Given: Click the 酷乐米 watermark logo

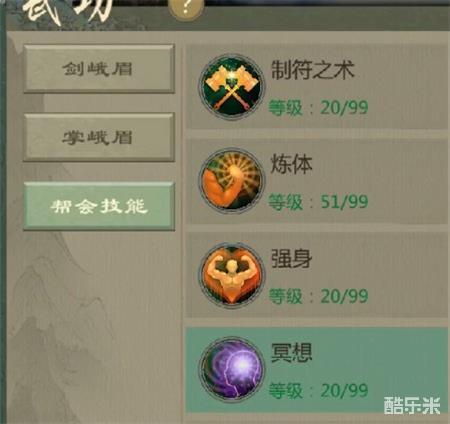Looking at the screenshot, I should [412, 406].
